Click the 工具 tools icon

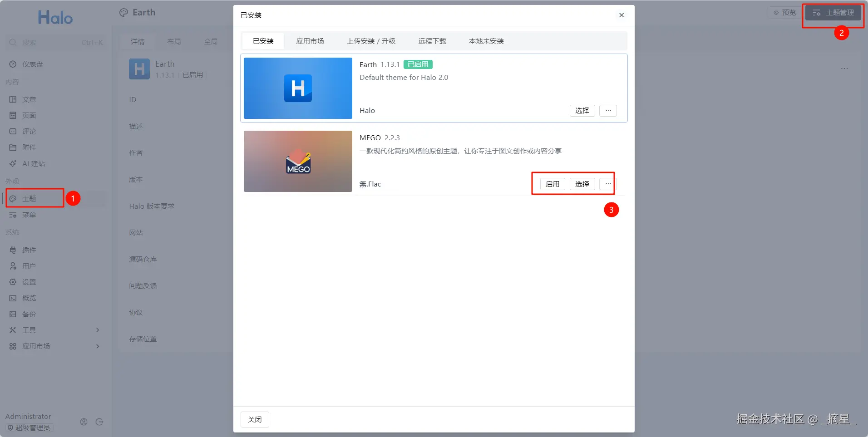13,330
